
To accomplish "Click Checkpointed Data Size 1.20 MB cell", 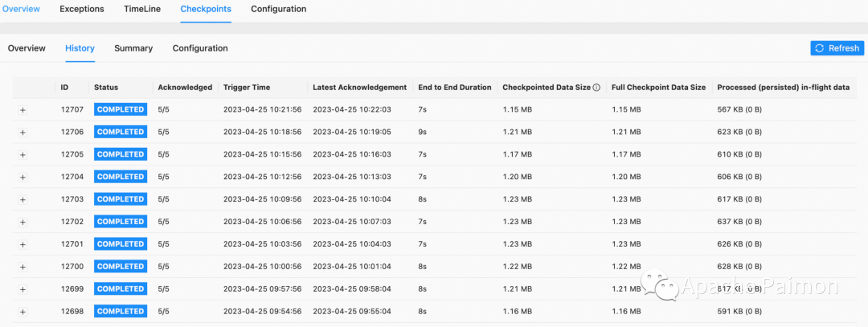I will point(517,177).
